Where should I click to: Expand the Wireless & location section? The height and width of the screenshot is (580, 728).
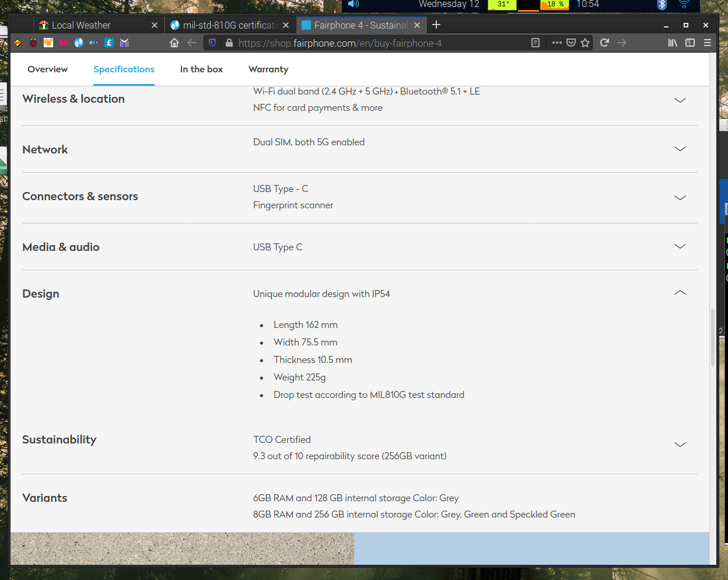pyautogui.click(x=680, y=100)
